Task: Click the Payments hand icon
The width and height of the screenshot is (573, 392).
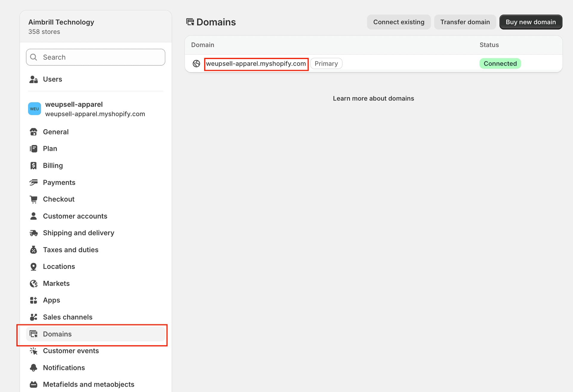Action: click(x=33, y=182)
